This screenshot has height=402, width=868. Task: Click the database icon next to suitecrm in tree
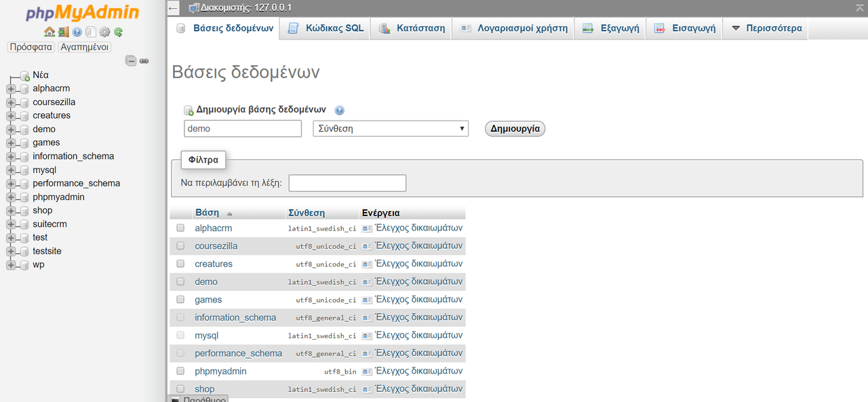[24, 224]
